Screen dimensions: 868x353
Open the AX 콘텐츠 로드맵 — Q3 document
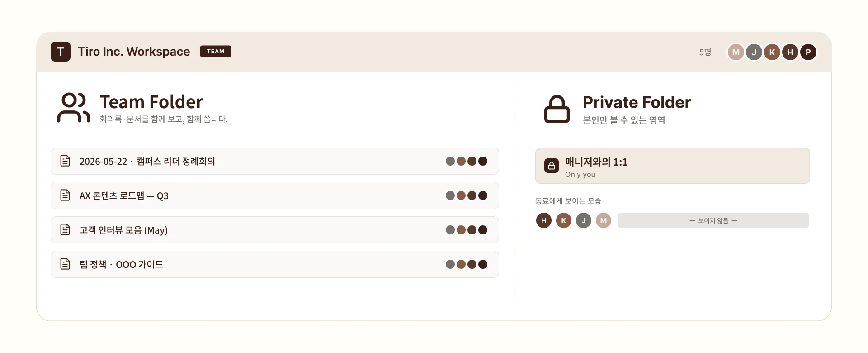click(275, 196)
